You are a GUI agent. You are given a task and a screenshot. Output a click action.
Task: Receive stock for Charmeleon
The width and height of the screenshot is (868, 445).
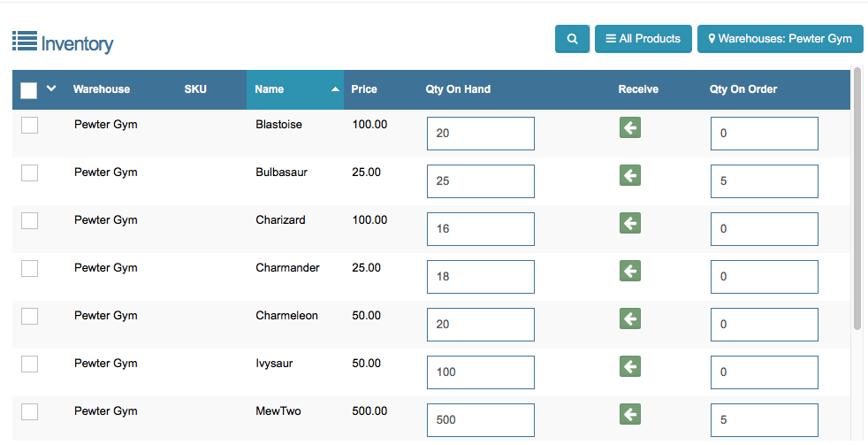point(630,318)
